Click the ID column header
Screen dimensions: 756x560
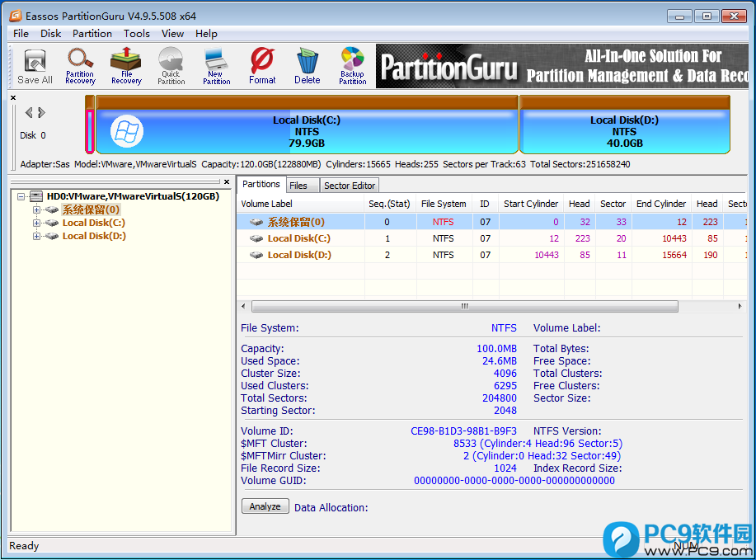(x=485, y=204)
